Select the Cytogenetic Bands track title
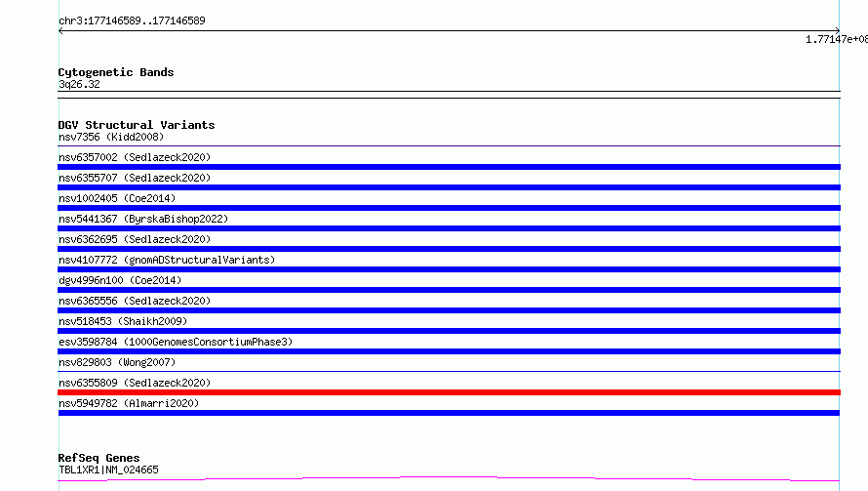The image size is (868, 491). pos(116,72)
